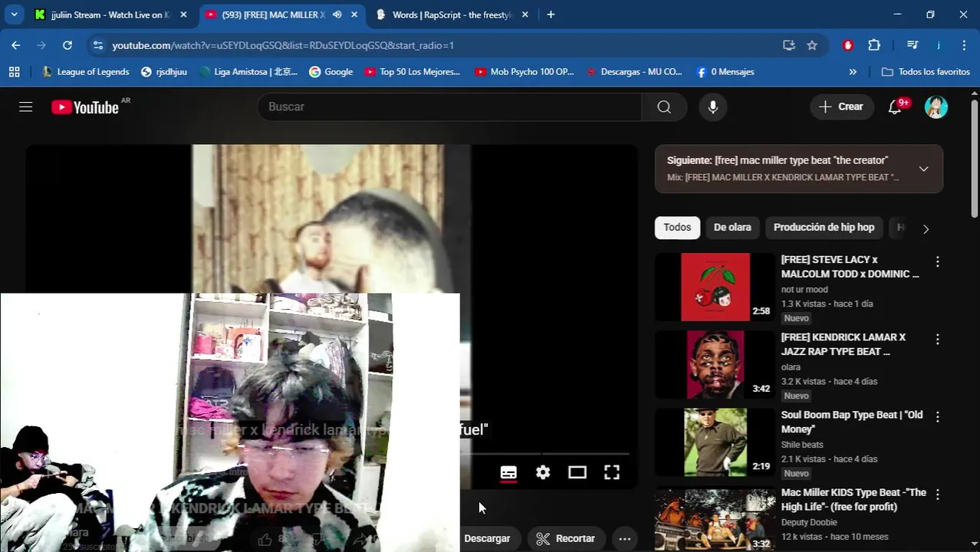The image size is (980, 552).
Task: Show hidden bookmarks chevron
Action: pyautogui.click(x=853, y=71)
